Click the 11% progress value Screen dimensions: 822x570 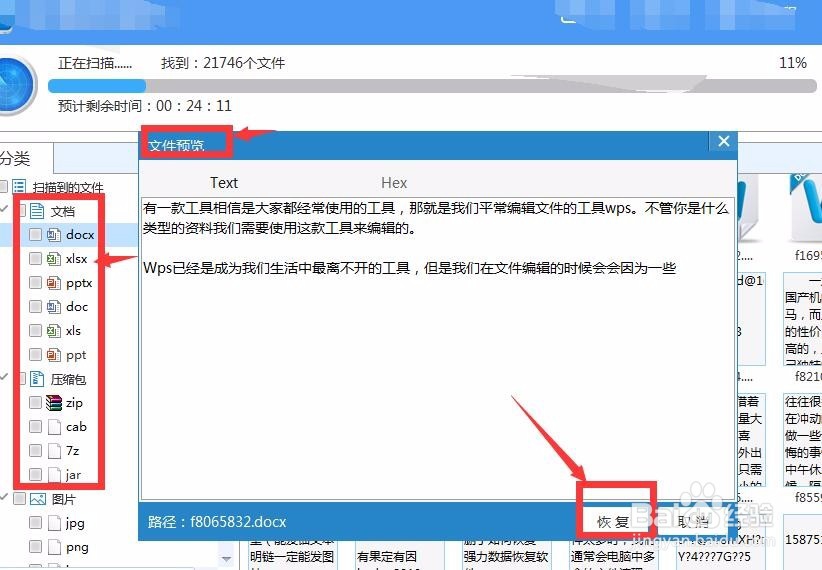click(x=793, y=63)
